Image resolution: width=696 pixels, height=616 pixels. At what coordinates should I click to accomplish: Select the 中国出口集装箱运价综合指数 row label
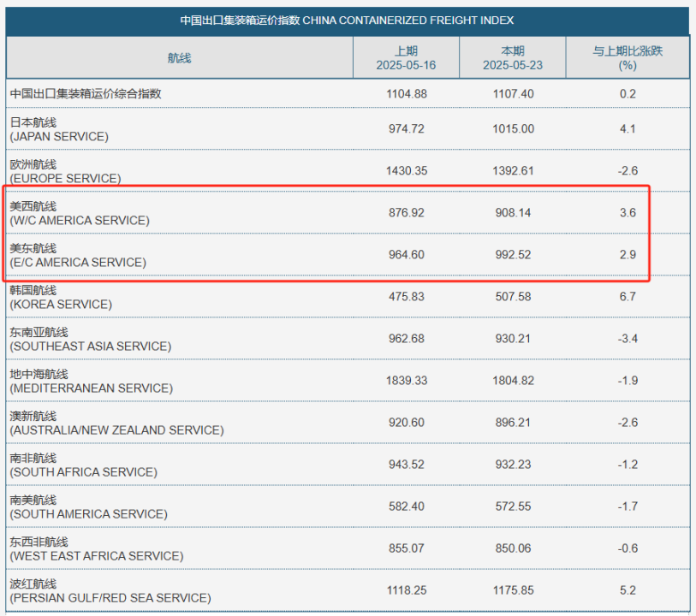pos(86,93)
